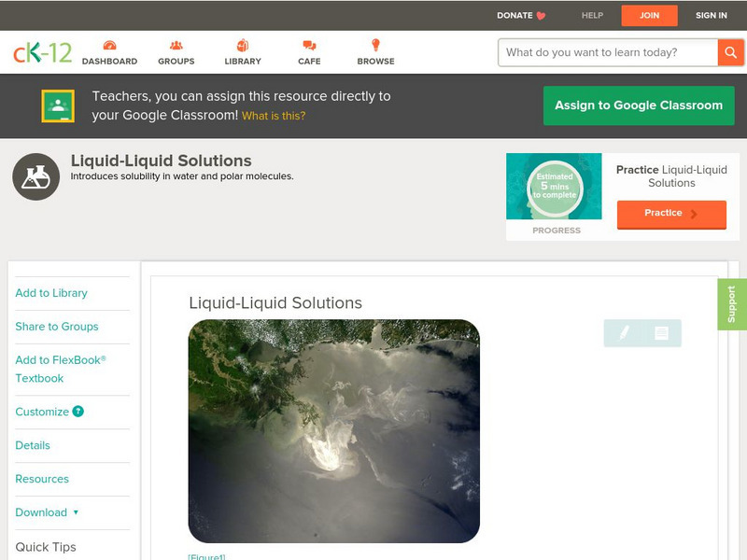
Task: Click the Download link
Action: click(x=41, y=512)
